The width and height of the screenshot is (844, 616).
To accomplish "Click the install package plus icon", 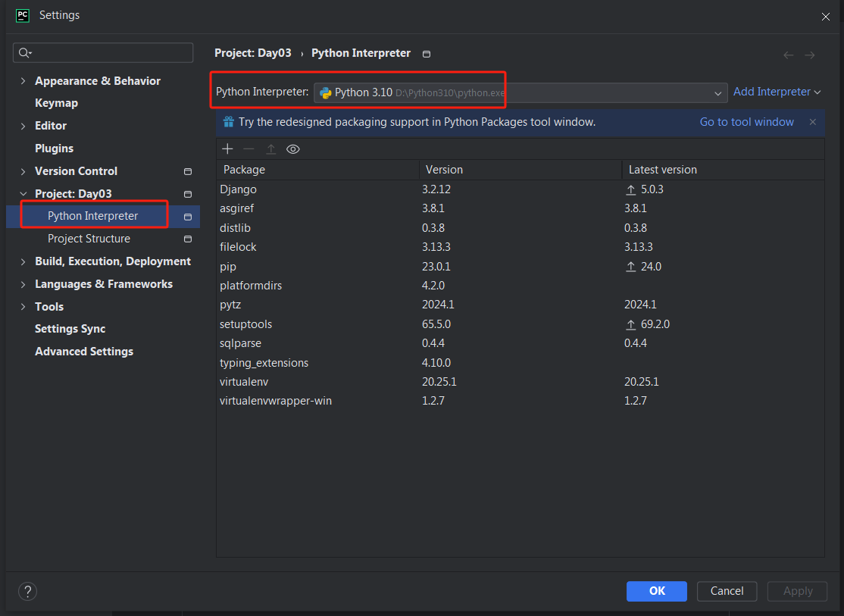I will click(x=228, y=149).
